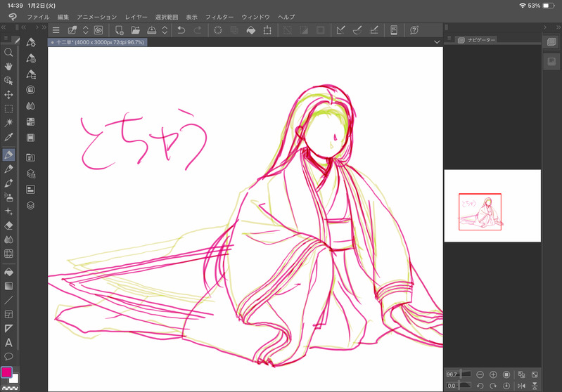Open Clip Studio support help icon
Viewport: 562px width, 392px height.
pyautogui.click(x=414, y=30)
